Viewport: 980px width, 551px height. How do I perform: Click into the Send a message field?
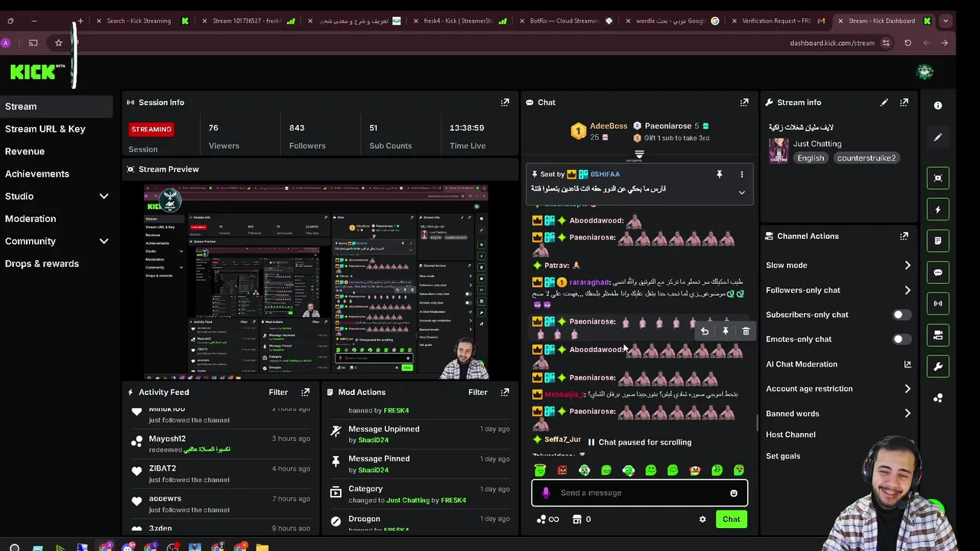(639, 494)
